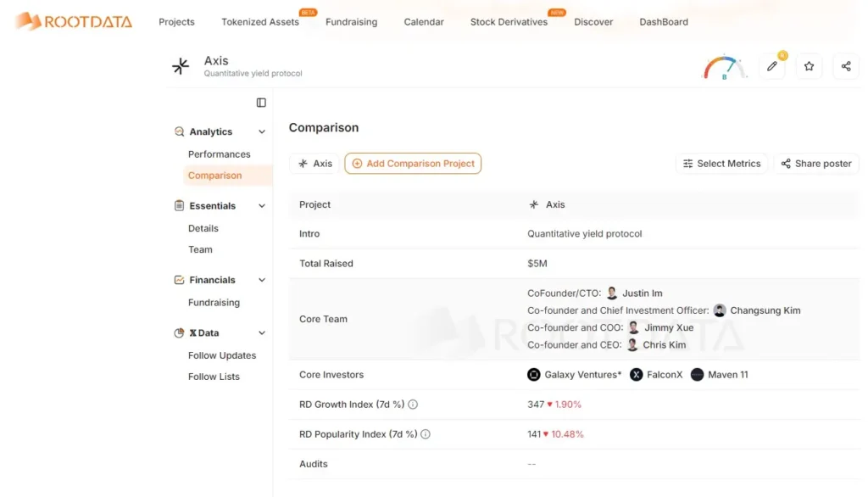Click RD Growth Index info icon
This screenshot has width=868, height=497.
[413, 405]
